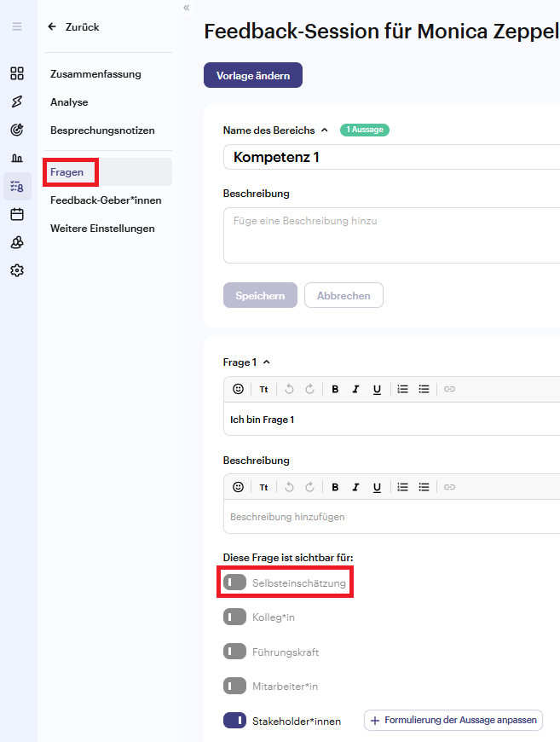The width and height of the screenshot is (560, 742).
Task: Enable the Führungskraft visibility toggle
Action: click(x=235, y=652)
